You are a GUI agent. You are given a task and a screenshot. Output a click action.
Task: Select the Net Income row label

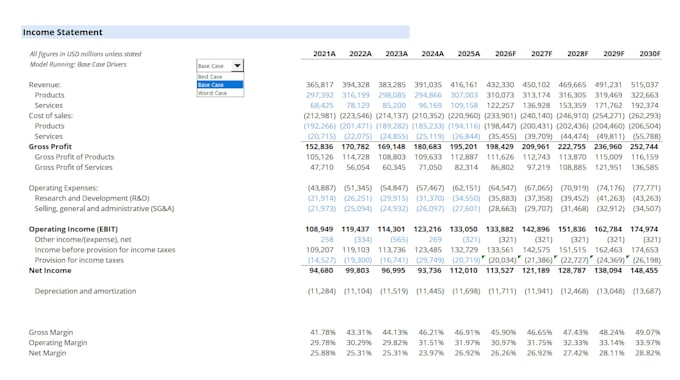pos(50,270)
